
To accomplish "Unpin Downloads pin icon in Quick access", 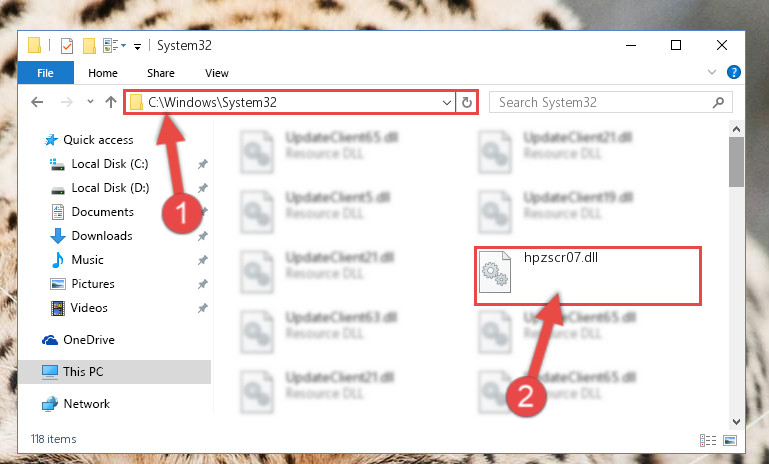I will pos(203,236).
